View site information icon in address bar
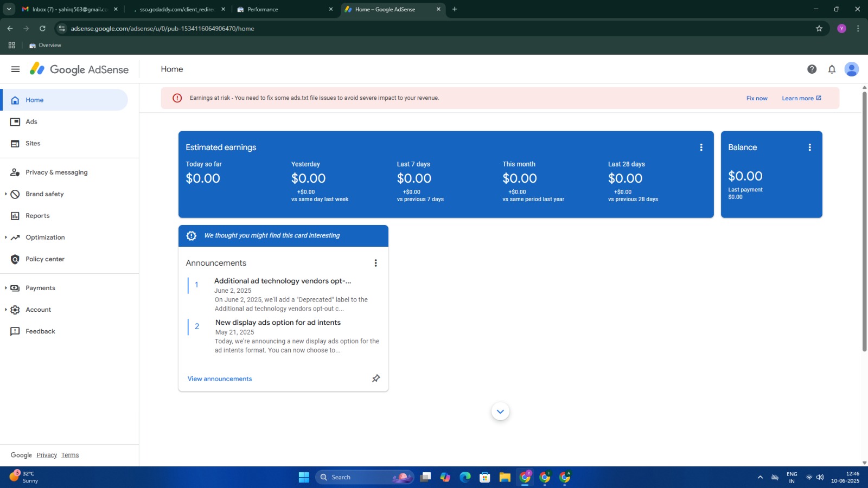Screen dimensions: 868x488 click(x=61, y=28)
